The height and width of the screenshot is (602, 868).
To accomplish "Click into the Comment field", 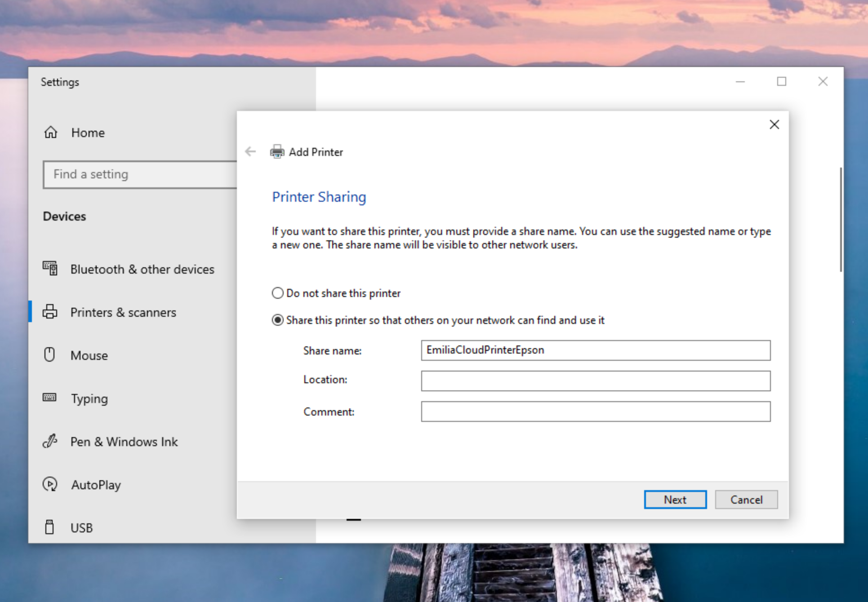I will [x=595, y=412].
